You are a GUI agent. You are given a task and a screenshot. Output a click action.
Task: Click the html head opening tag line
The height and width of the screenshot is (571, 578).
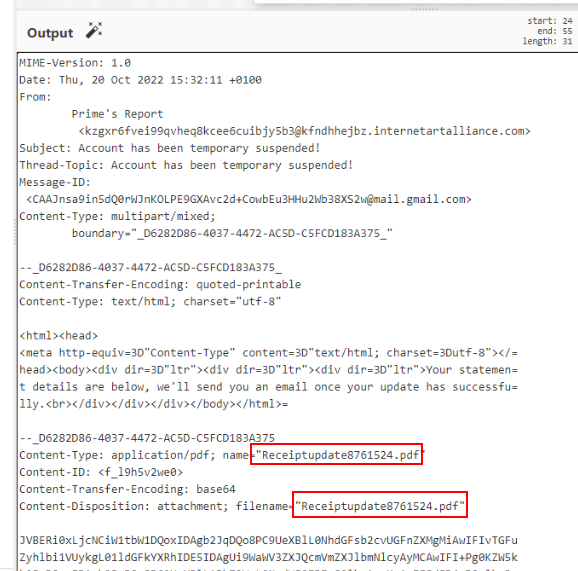click(59, 336)
